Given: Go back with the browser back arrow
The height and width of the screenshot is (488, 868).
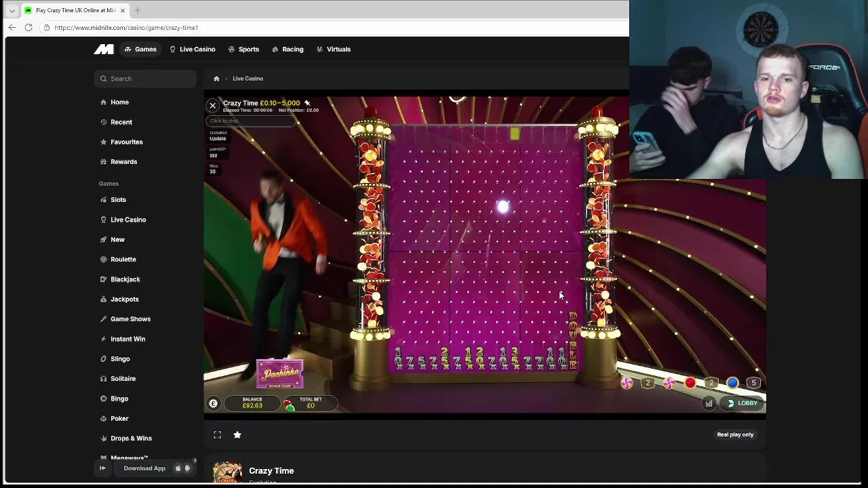Looking at the screenshot, I should pos(12,27).
